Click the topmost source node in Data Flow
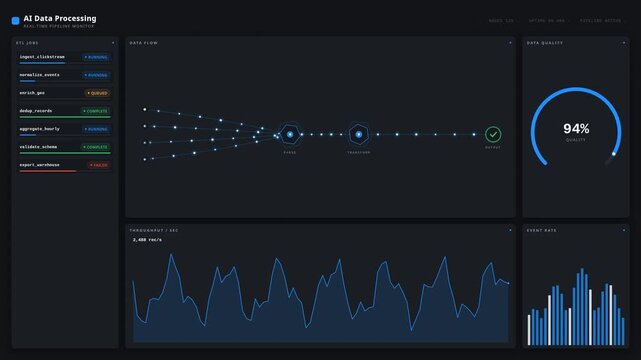The height and width of the screenshot is (360, 641). (144, 110)
